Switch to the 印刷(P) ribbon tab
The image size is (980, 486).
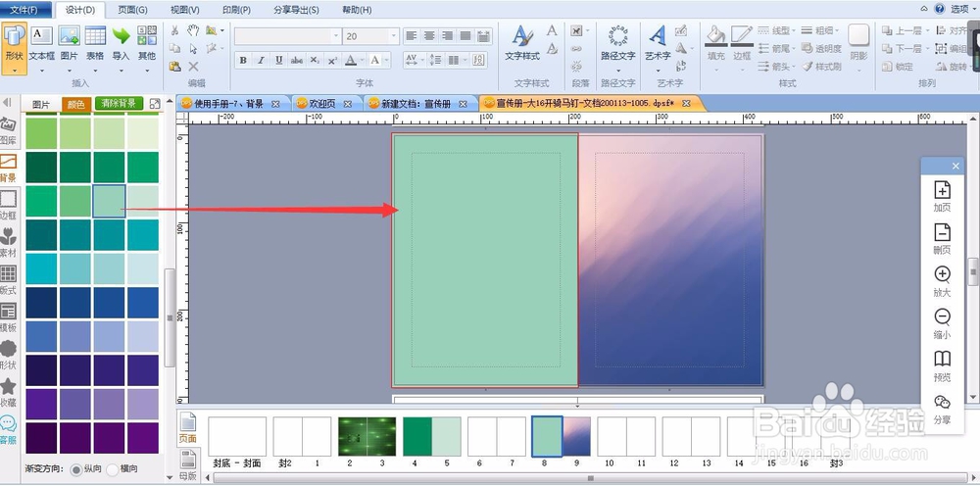[237, 10]
